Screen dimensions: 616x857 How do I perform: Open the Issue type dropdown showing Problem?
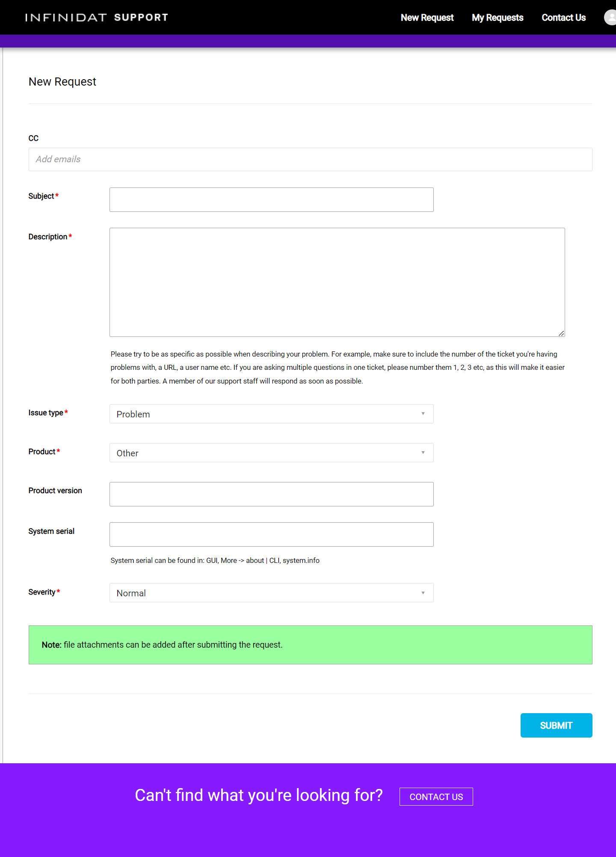pos(272,414)
